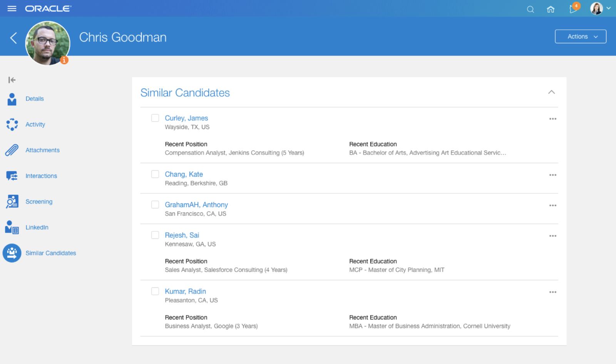
Task: Select the LinkedIn sidebar icon
Action: [12, 227]
